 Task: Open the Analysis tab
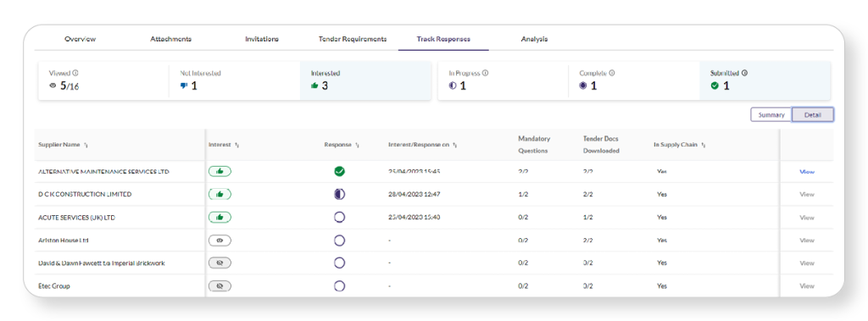pyautogui.click(x=534, y=39)
